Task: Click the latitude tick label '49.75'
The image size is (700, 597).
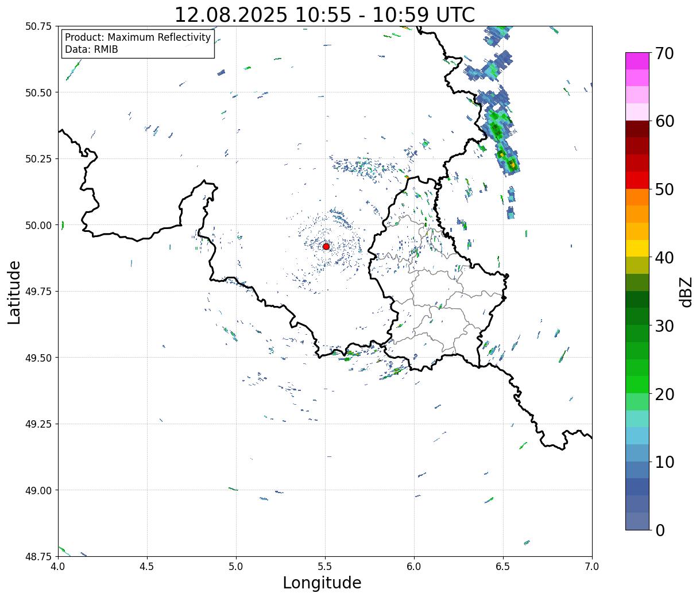Action: pos(38,292)
